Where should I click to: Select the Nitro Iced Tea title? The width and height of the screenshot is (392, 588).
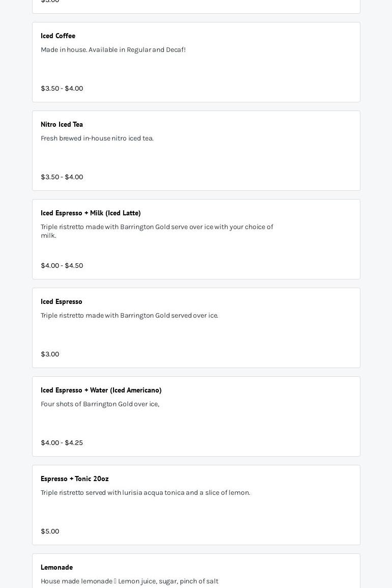[62, 124]
